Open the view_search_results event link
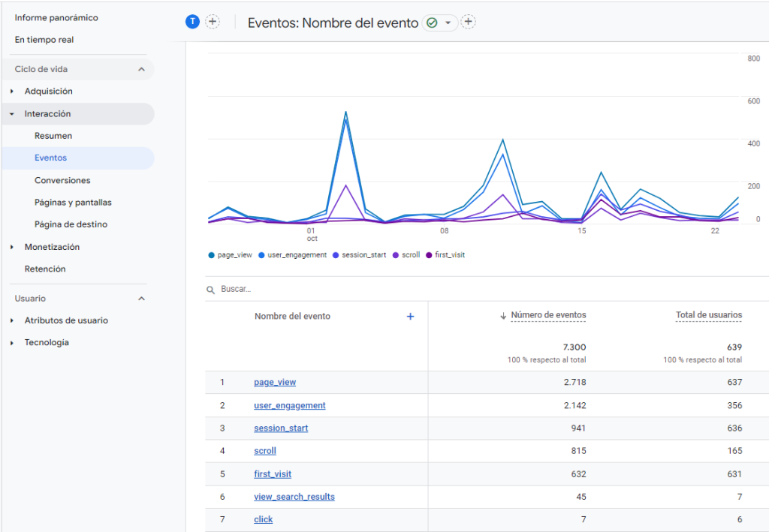Image resolution: width=769 pixels, height=532 pixels. pyautogui.click(x=294, y=497)
